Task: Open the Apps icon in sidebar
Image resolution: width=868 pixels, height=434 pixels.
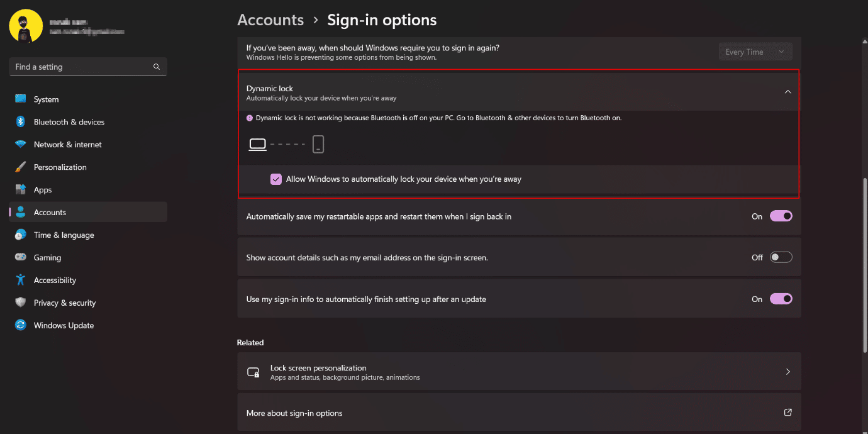Action: (21, 190)
